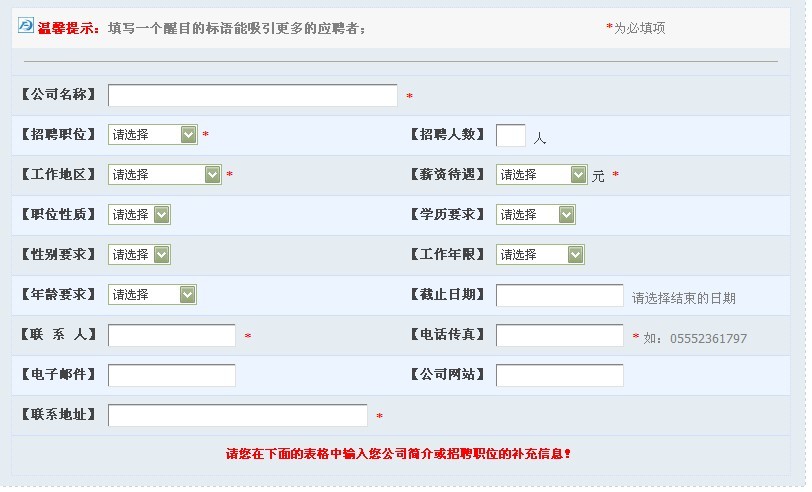Click the 【学历要求】 label
The image size is (812, 492).
(x=447, y=214)
